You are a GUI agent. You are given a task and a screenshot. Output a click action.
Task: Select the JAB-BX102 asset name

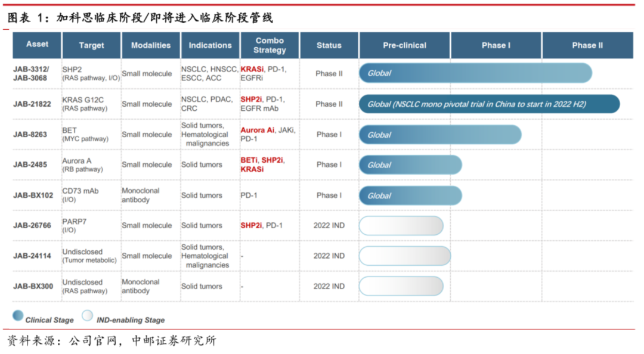click(x=33, y=195)
